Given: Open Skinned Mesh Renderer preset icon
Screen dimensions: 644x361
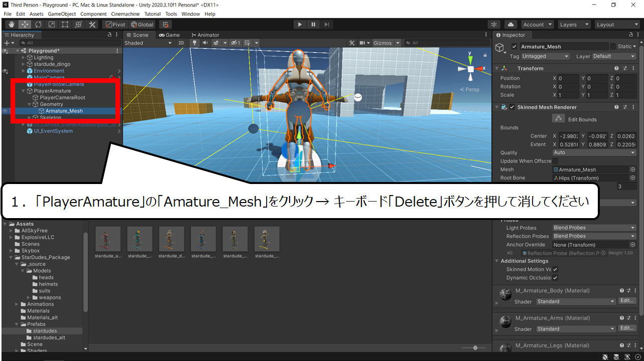Looking at the screenshot, I should coord(625,107).
